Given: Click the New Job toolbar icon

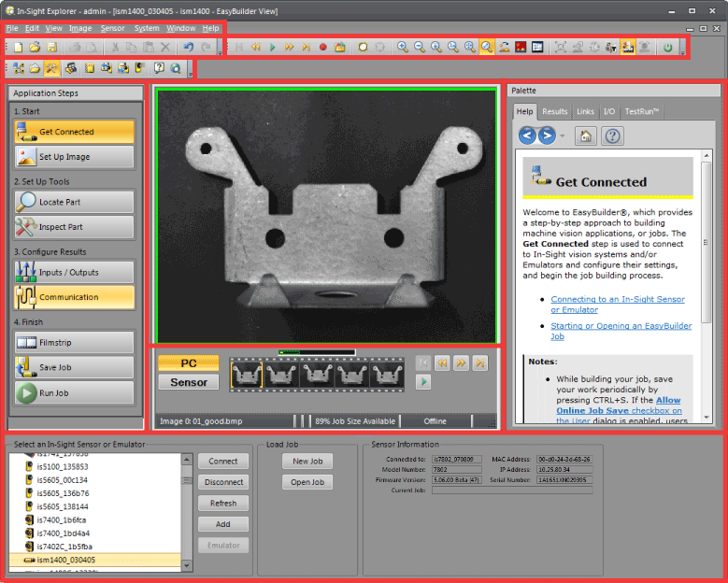Looking at the screenshot, I should [17, 47].
